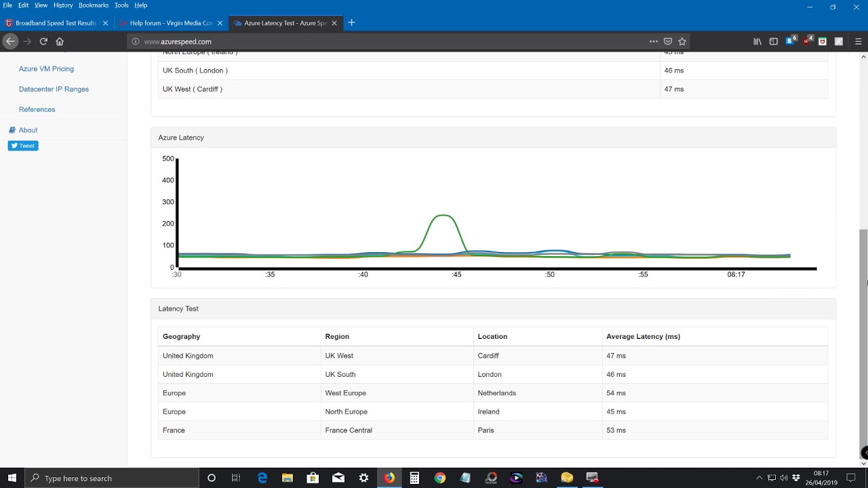
Task: Open Mail app from taskbar
Action: [x=338, y=478]
